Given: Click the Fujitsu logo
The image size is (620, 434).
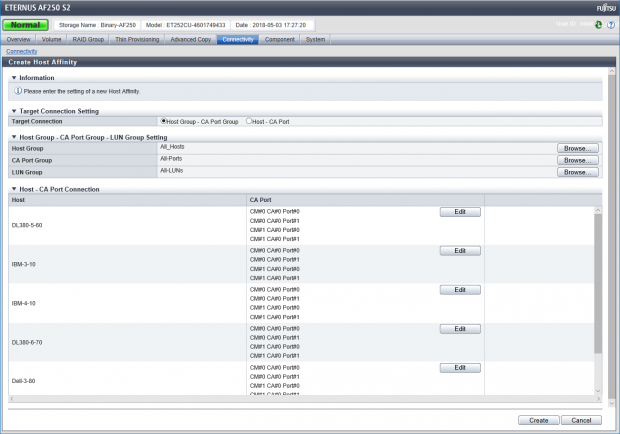Looking at the screenshot, I should tap(606, 8).
